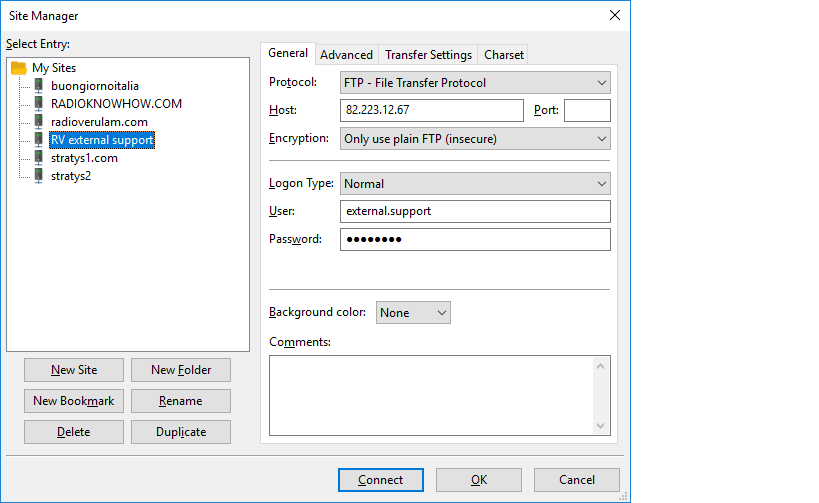Click the Delete button
The height and width of the screenshot is (503, 819).
pos(74,432)
